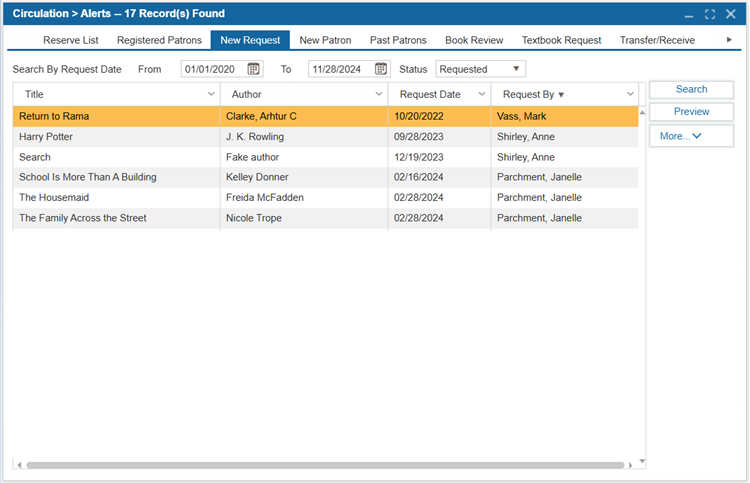This screenshot has width=750, height=483.
Task: Open the Past Patrons tab
Action: tap(398, 40)
